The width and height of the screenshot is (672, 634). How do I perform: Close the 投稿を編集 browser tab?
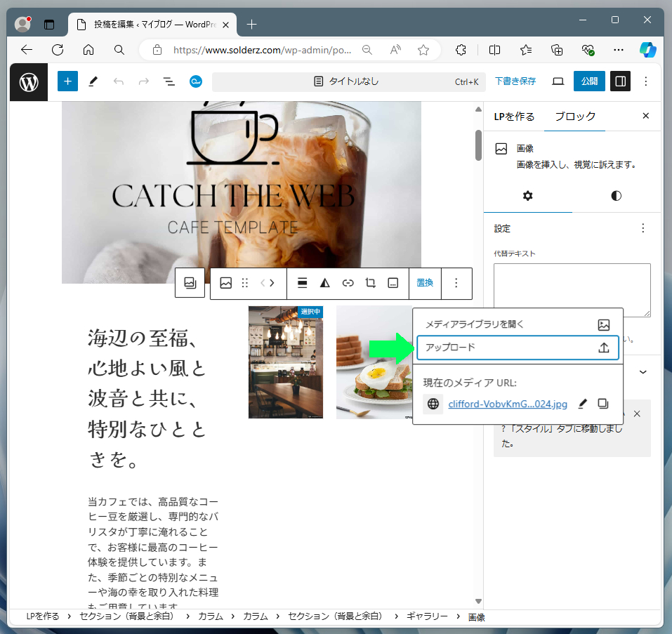click(x=226, y=25)
